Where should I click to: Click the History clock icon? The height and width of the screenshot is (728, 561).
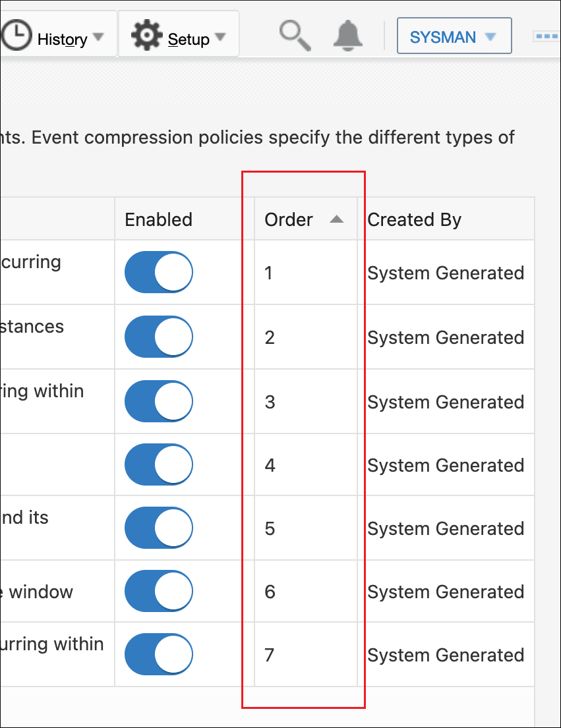(x=16, y=35)
